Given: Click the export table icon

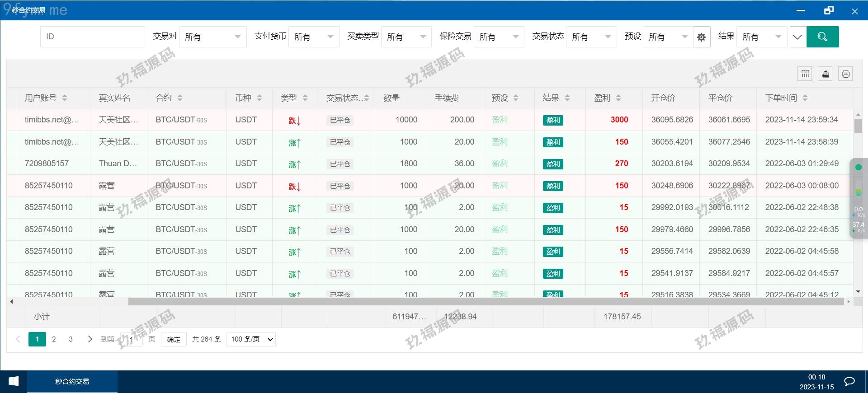Looking at the screenshot, I should (x=825, y=74).
